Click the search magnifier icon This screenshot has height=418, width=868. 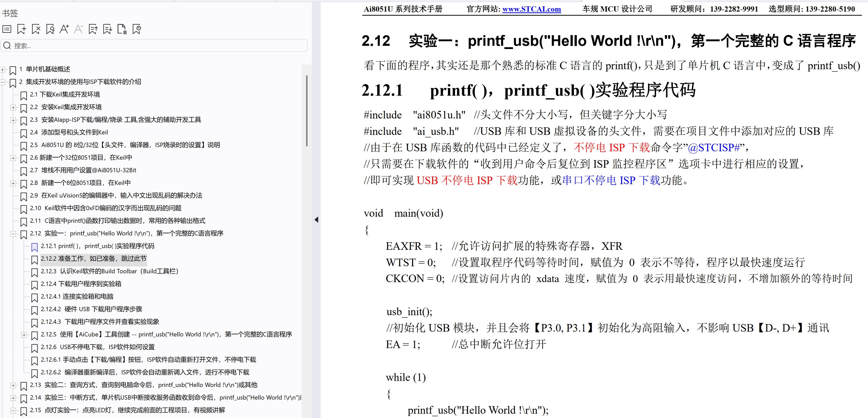(x=7, y=45)
